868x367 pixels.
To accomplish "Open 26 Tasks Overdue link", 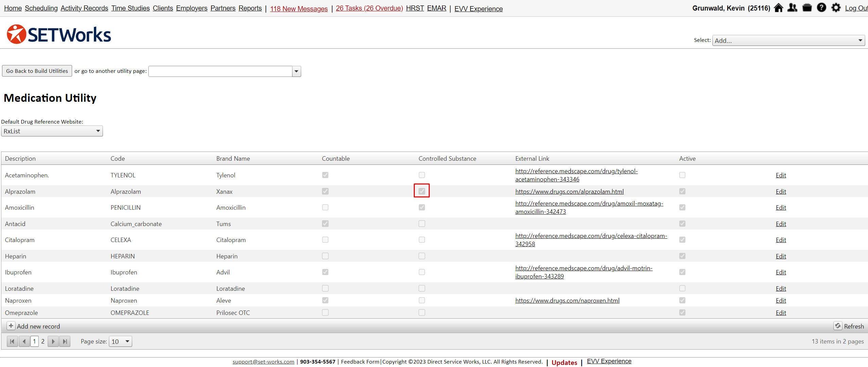I will tap(369, 8).
